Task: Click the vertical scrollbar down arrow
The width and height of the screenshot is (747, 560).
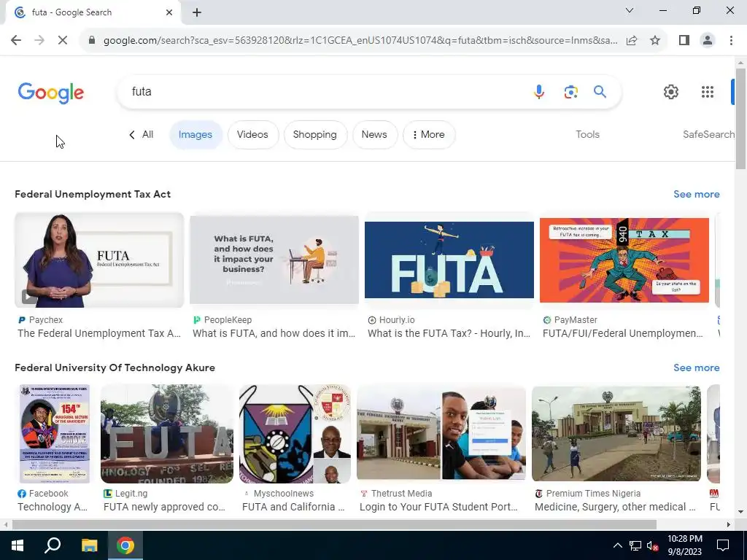Action: [740, 513]
